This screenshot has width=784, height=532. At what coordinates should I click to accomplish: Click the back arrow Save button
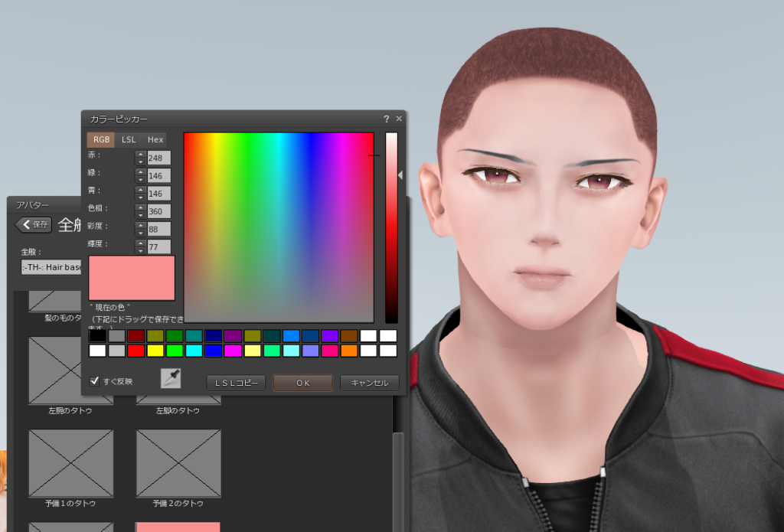[34, 224]
